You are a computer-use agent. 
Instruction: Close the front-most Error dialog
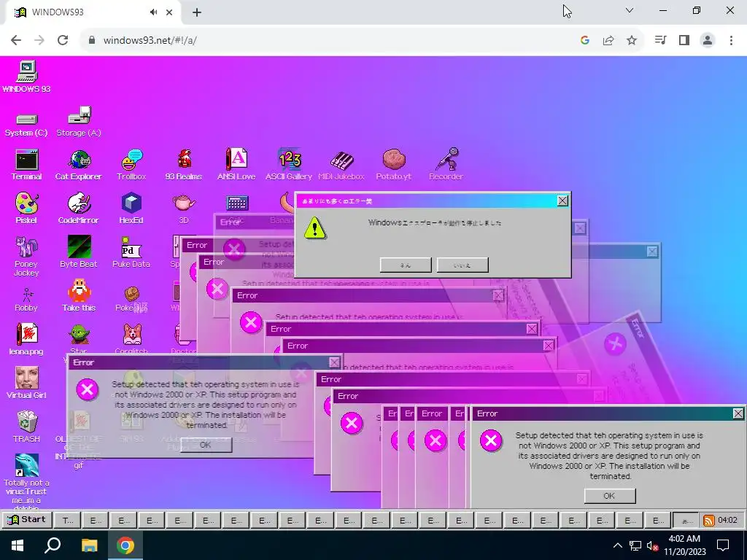coord(738,414)
